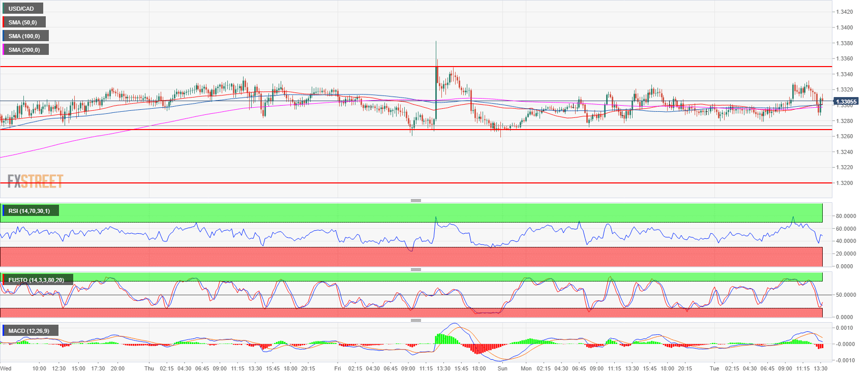Click the 1.3360 price axis label
868x375 pixels.
click(845, 58)
